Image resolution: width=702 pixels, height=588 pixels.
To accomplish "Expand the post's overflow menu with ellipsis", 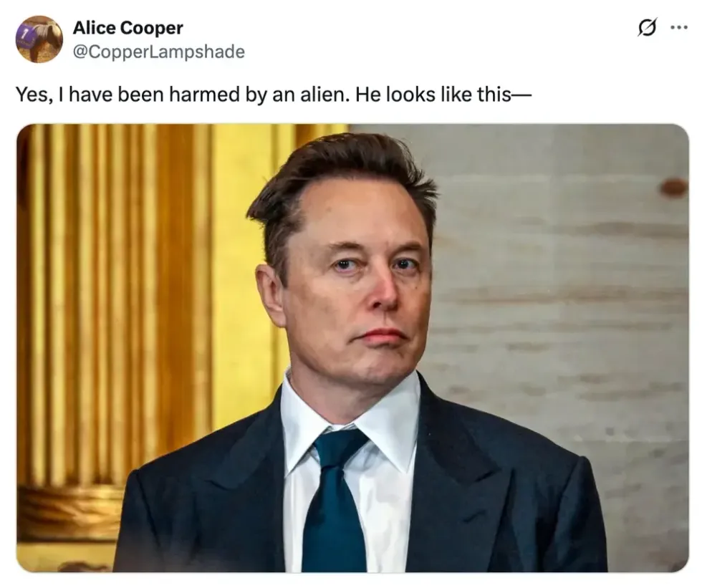I will click(679, 28).
